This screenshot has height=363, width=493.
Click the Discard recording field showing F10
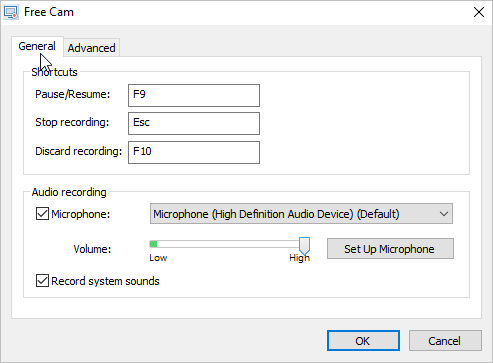click(194, 152)
